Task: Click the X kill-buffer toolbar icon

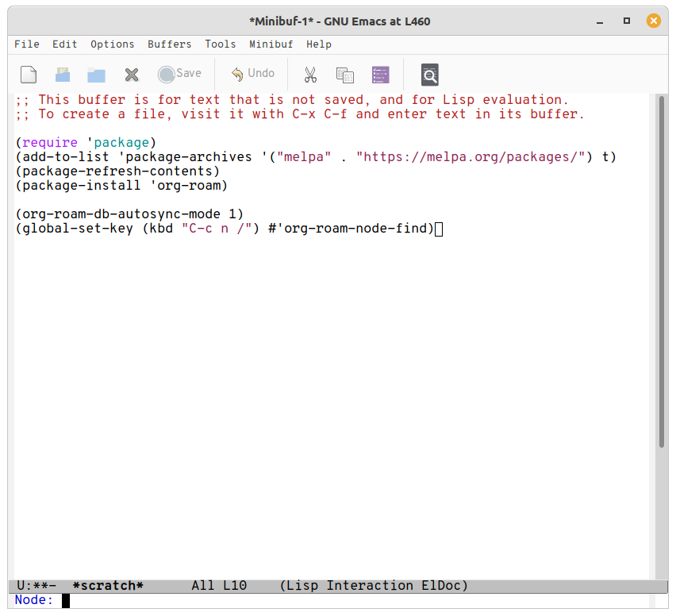Action: tap(132, 75)
